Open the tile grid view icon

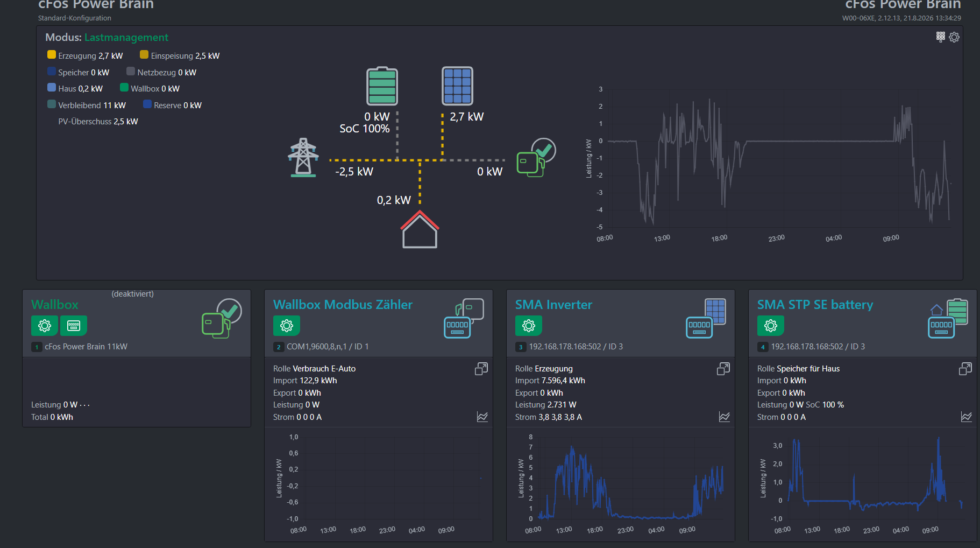pos(940,37)
